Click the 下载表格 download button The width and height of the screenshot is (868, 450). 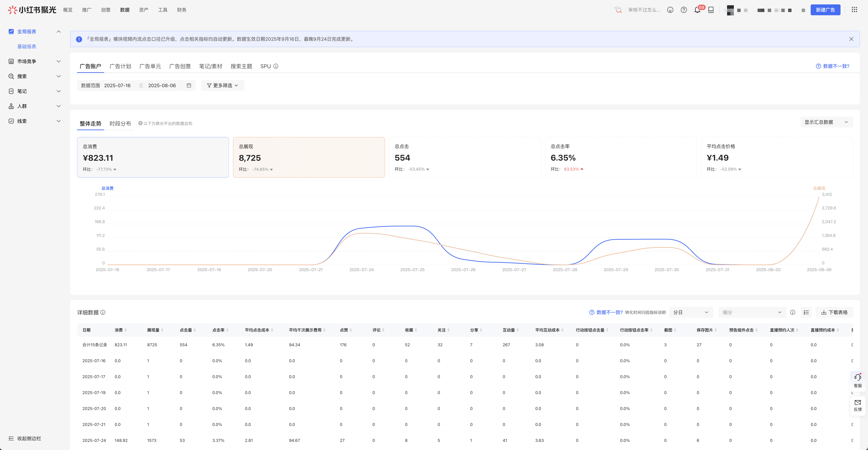(834, 312)
